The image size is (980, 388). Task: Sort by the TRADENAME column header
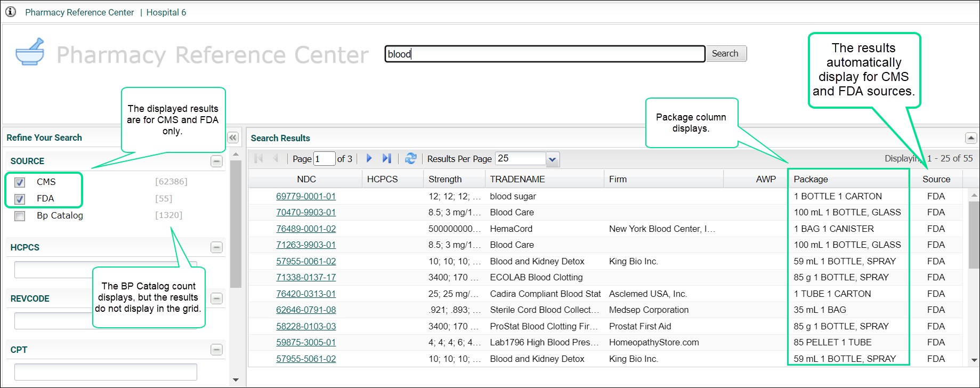coord(517,179)
